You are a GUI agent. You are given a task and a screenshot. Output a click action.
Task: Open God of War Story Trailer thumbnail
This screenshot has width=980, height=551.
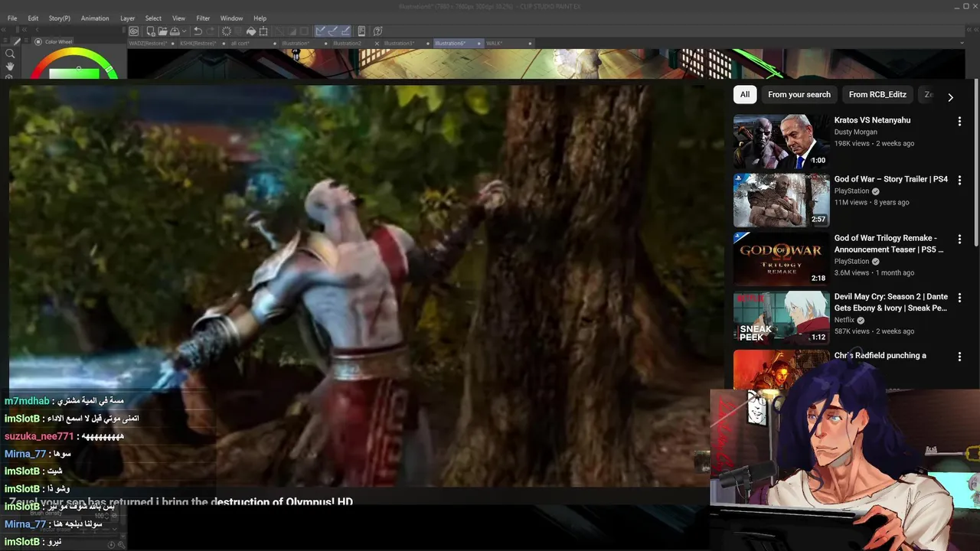[x=781, y=201]
